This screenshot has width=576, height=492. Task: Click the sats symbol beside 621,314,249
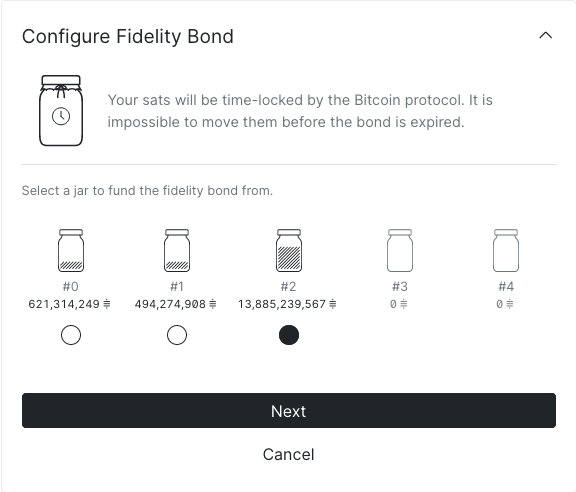(x=107, y=304)
